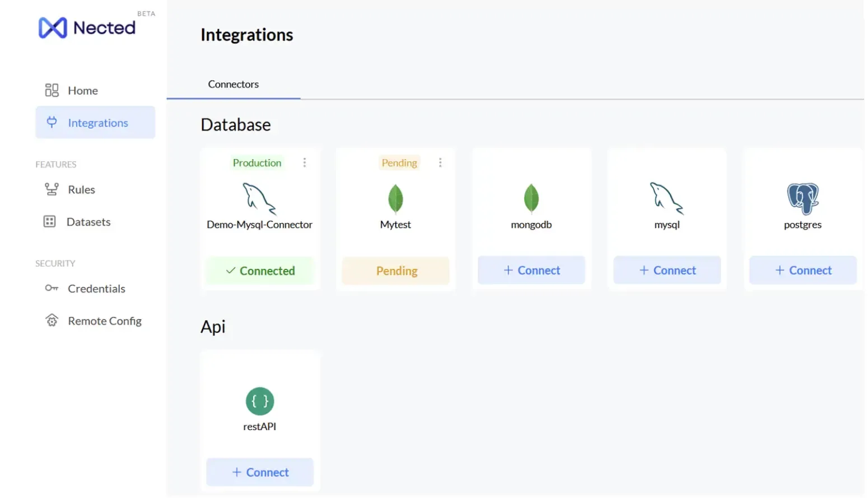Open the Integrations section from sidebar
This screenshot has height=498, width=868.
[x=98, y=122]
